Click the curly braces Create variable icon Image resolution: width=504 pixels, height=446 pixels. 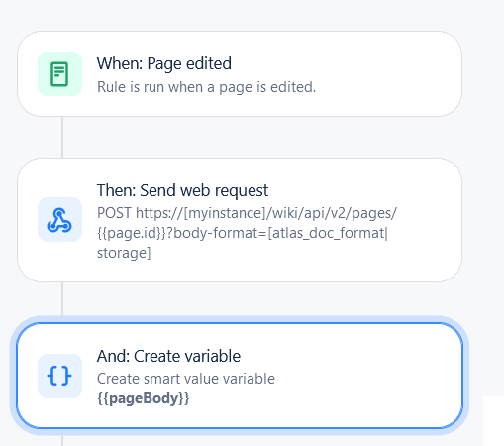coord(59,376)
